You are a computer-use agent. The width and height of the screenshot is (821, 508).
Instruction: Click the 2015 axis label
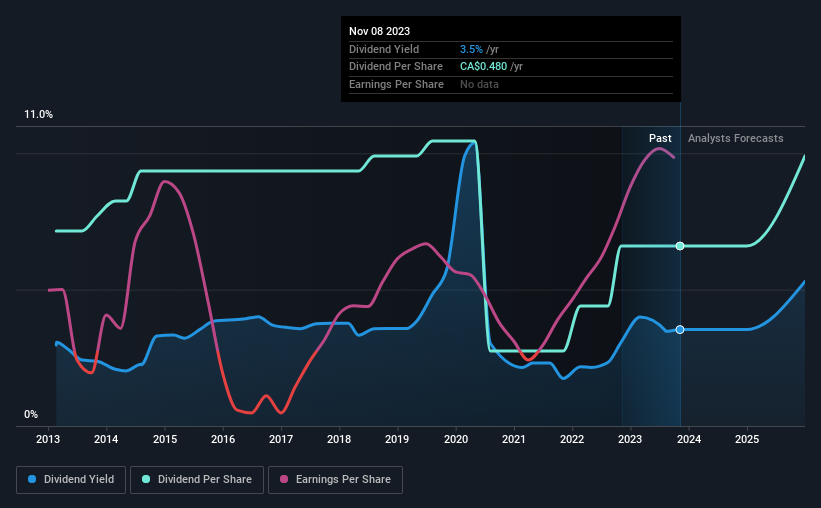pyautogui.click(x=165, y=439)
